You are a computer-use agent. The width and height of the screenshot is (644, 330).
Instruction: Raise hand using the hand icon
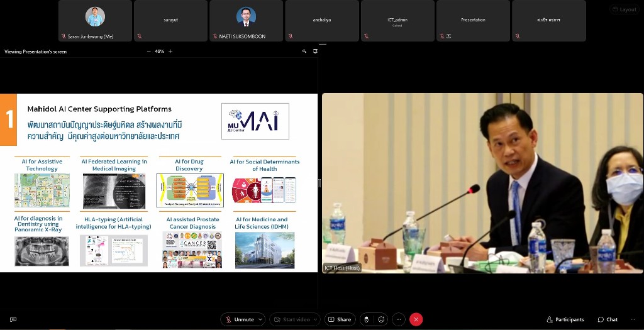367,319
